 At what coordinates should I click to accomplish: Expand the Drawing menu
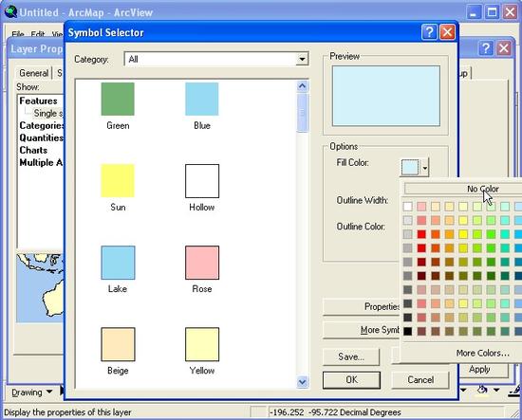31,393
